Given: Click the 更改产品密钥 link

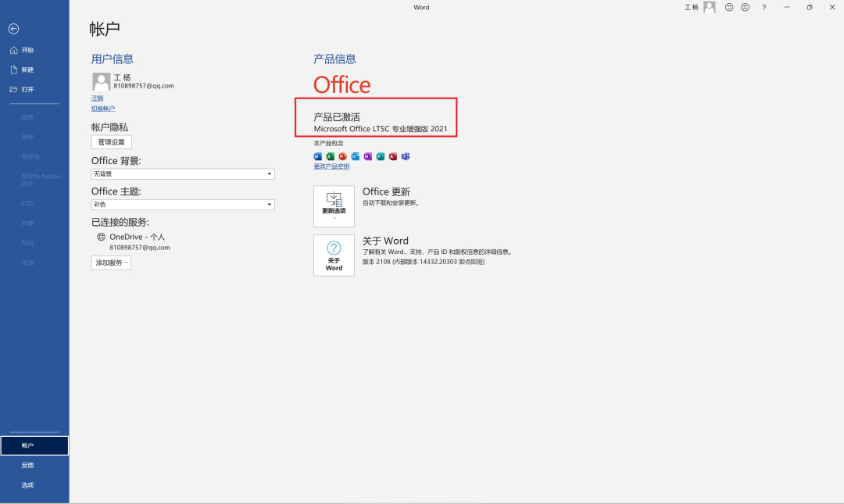Looking at the screenshot, I should (331, 166).
